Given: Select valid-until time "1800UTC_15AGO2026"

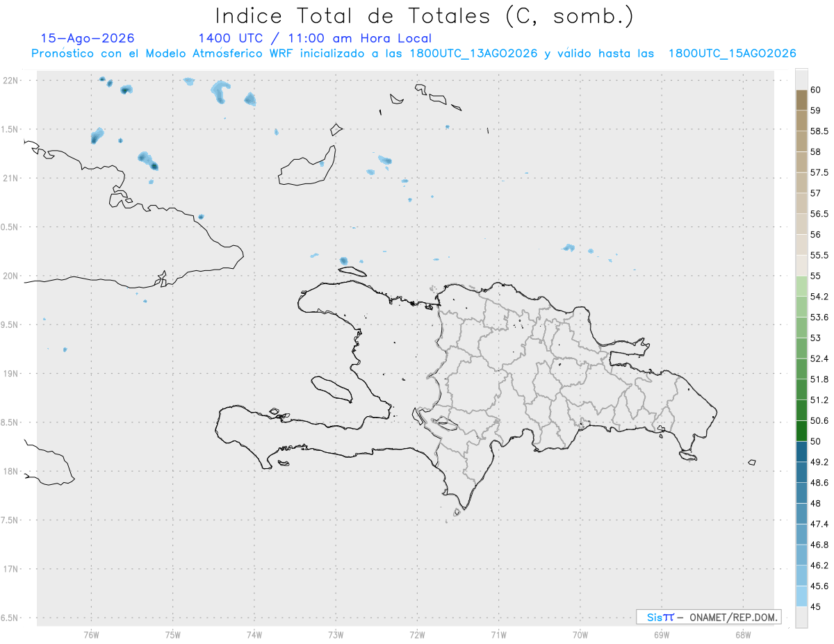Looking at the screenshot, I should tap(732, 53).
